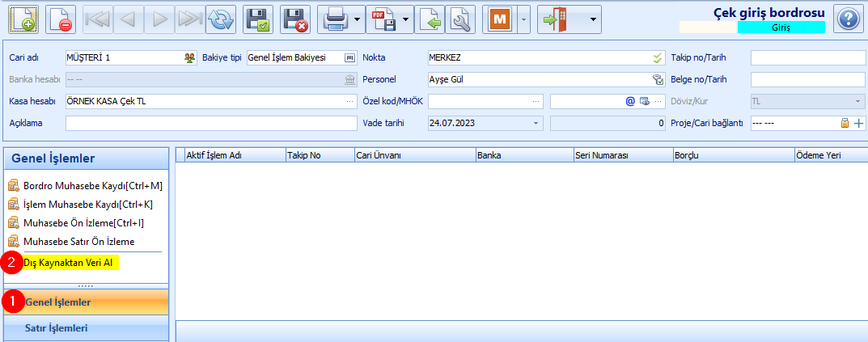Expand the dropdown next to exit door

pyautogui.click(x=593, y=19)
